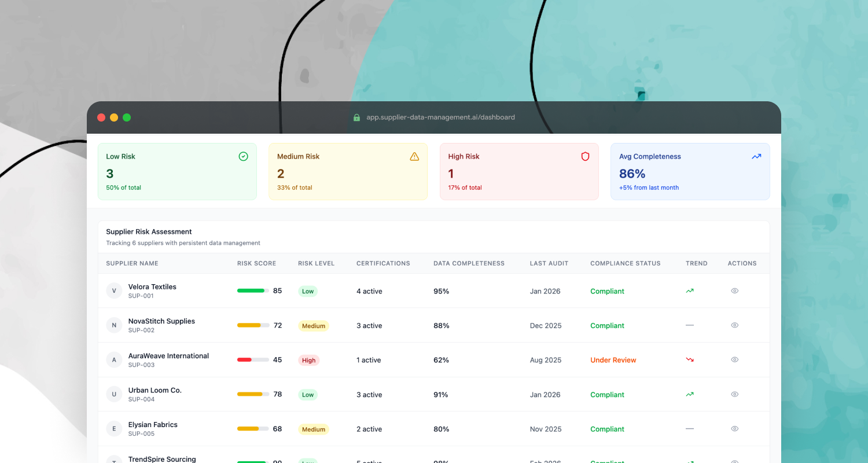The width and height of the screenshot is (868, 463).
Task: Click downward trend icon in AuraWeave row
Action: [x=690, y=360]
